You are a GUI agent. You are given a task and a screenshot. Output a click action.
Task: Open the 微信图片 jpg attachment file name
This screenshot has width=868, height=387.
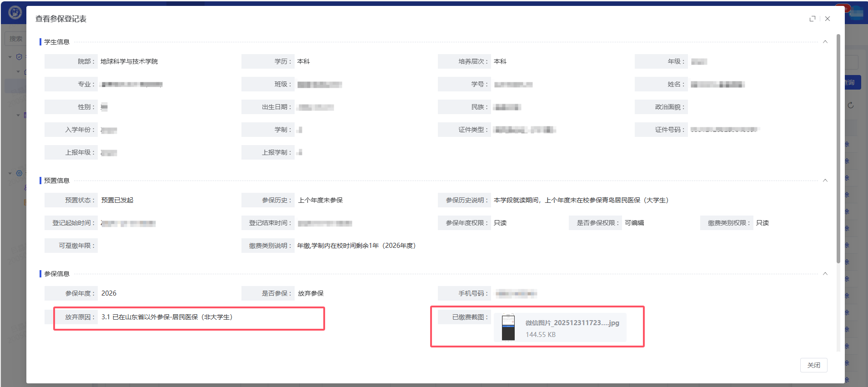click(x=572, y=323)
